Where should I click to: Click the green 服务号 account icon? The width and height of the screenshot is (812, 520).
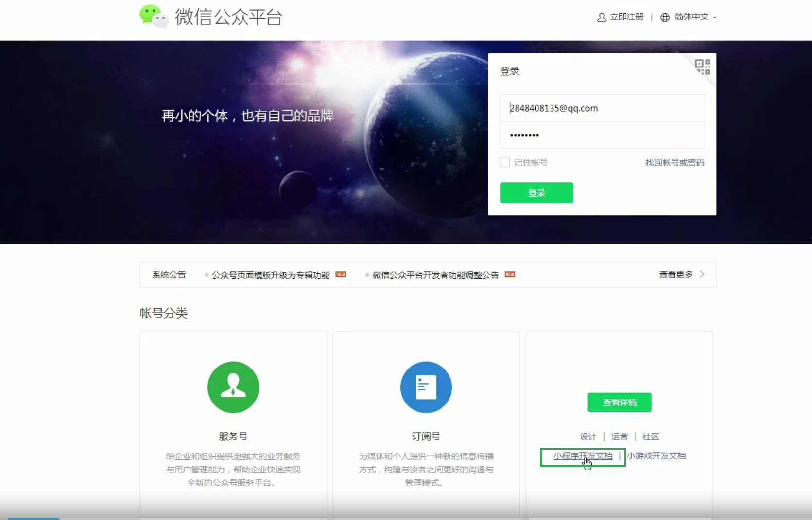point(233,387)
